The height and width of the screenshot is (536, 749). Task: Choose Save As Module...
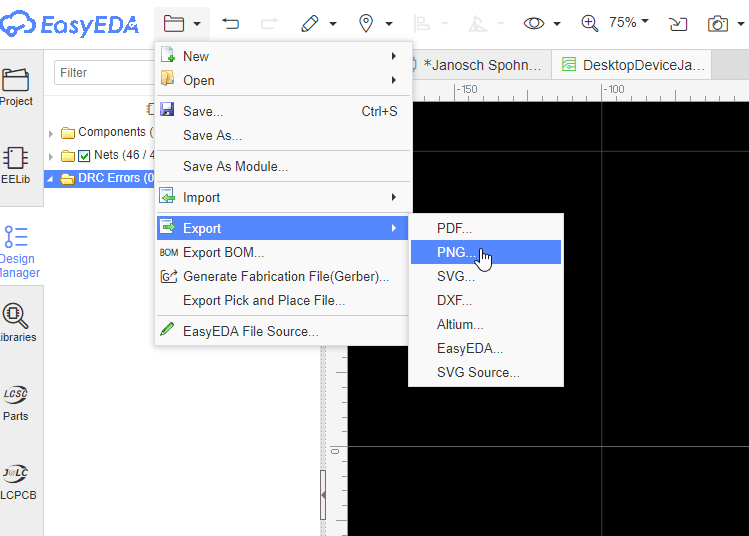point(284,166)
